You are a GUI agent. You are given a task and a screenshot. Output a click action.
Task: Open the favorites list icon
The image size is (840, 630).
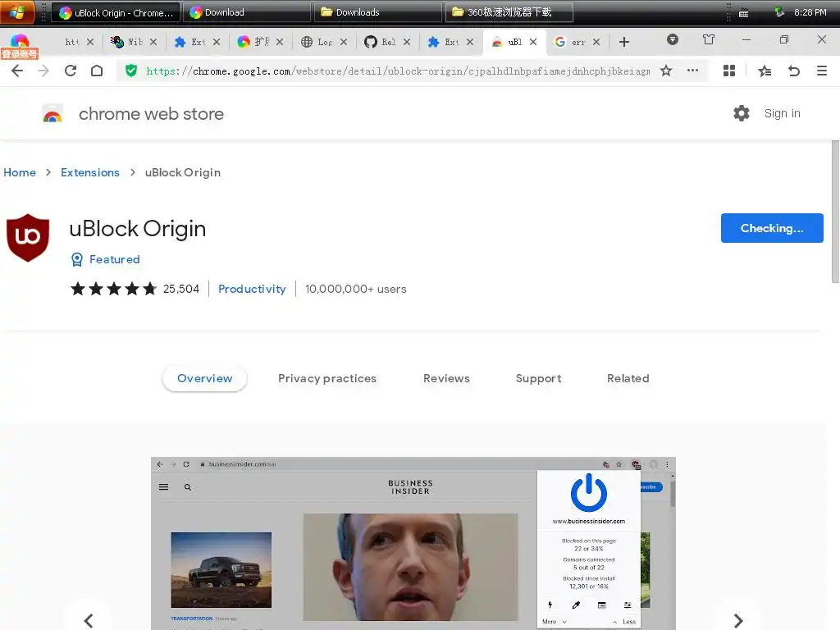[765, 71]
